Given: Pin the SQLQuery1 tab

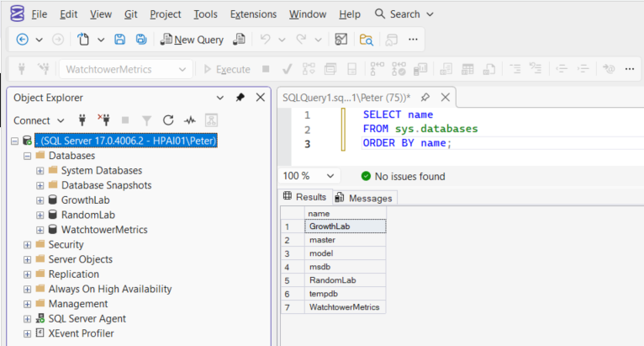Looking at the screenshot, I should tap(425, 98).
